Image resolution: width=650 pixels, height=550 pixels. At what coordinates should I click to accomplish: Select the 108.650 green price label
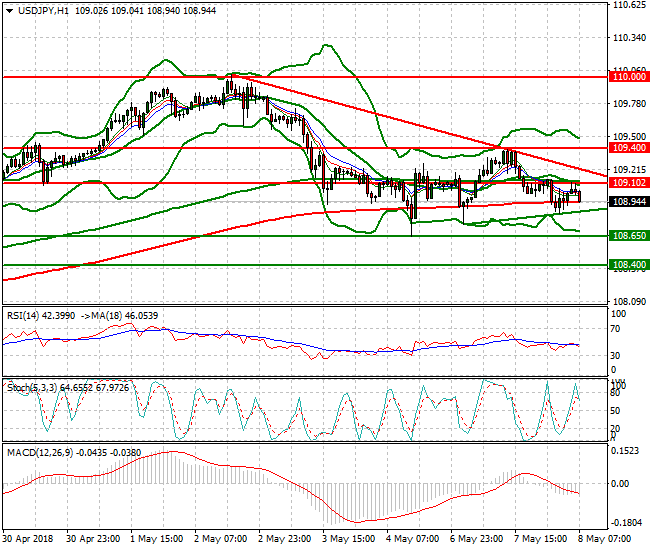[x=629, y=236]
